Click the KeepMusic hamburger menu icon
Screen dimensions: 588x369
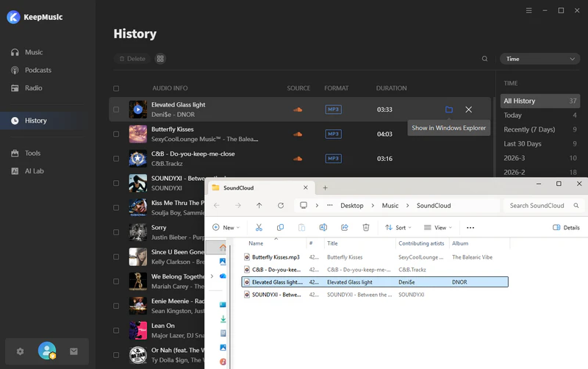528,10
